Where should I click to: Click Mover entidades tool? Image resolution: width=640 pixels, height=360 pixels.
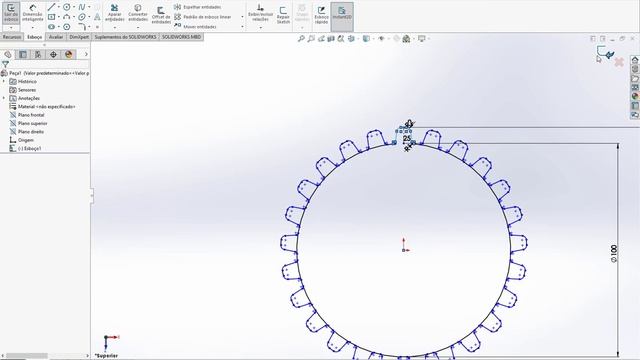pyautogui.click(x=195, y=27)
